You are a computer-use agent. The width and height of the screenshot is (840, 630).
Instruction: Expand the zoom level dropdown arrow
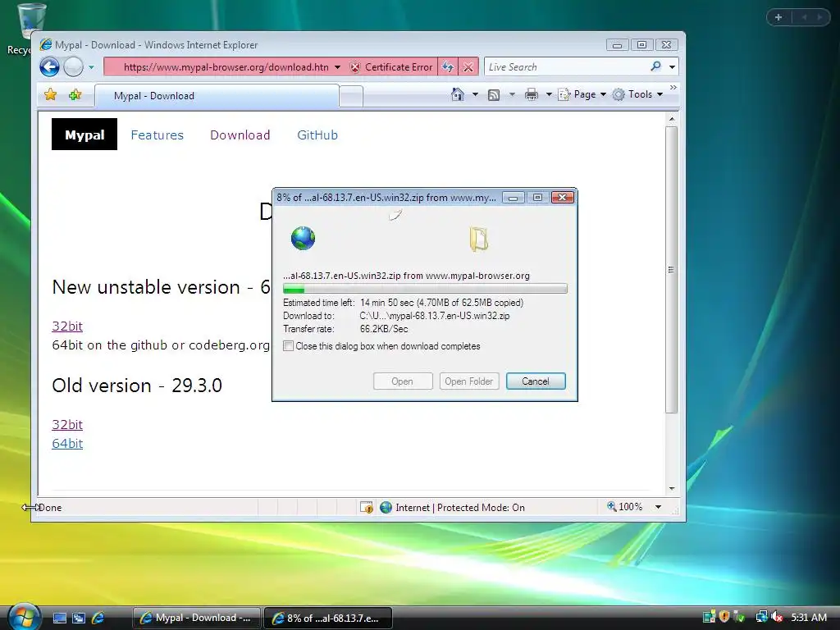658,507
